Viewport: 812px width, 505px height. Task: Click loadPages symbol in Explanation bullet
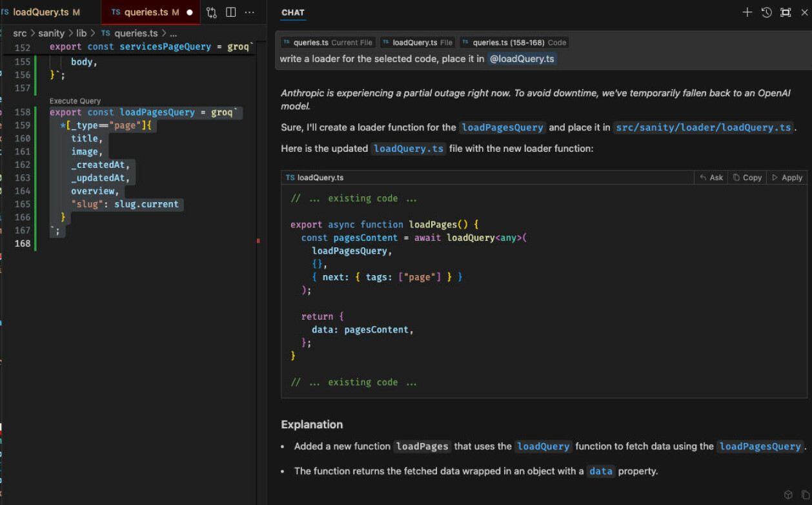point(422,446)
